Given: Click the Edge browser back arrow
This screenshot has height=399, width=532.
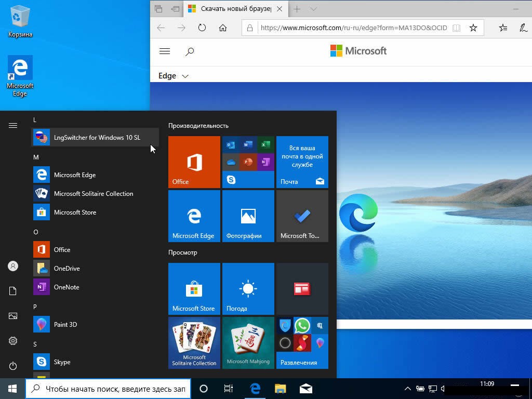Looking at the screenshot, I should tap(161, 28).
